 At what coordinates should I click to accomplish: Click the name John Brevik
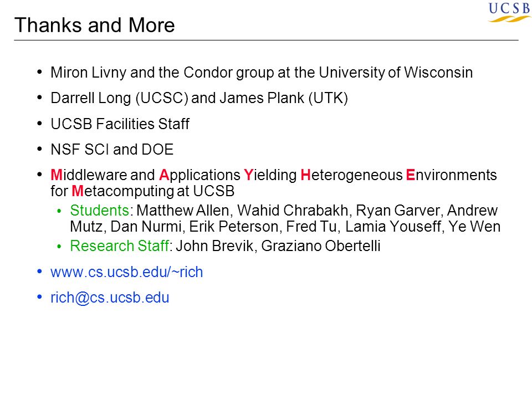tap(214, 246)
